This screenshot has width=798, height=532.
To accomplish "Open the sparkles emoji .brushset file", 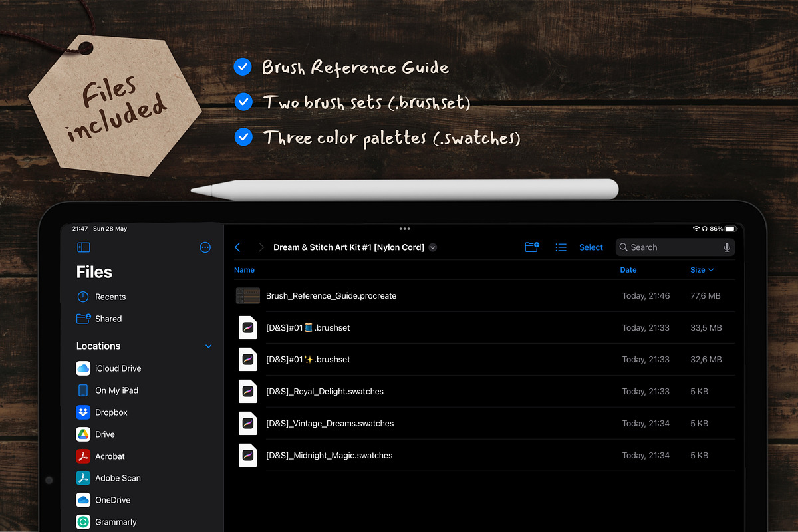I will pyautogui.click(x=308, y=359).
